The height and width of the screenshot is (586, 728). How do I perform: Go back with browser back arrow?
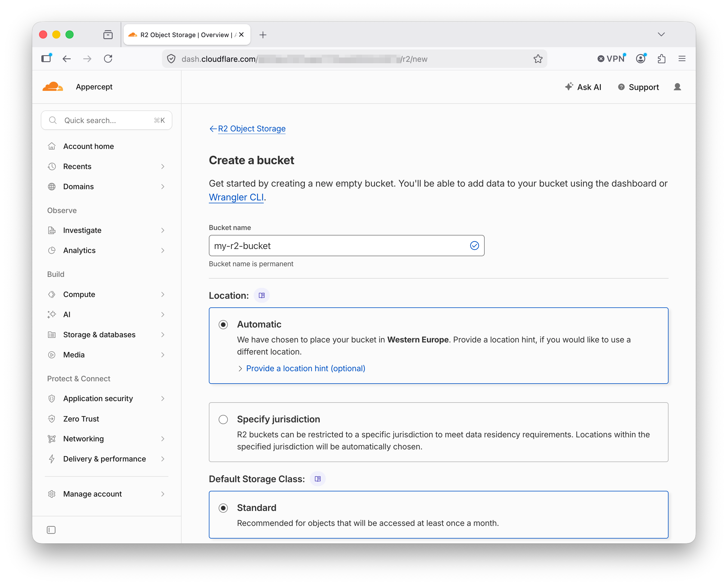67,59
